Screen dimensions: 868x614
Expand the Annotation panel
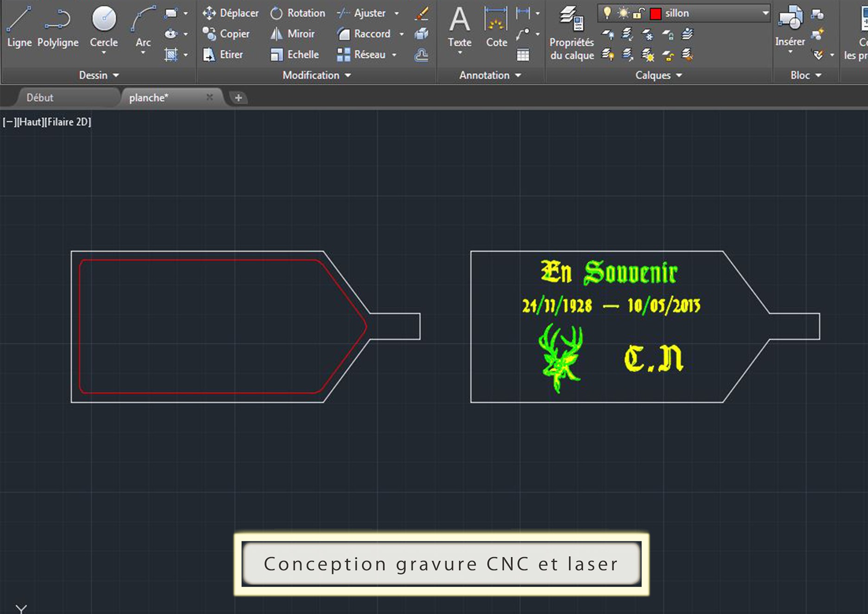pos(490,75)
